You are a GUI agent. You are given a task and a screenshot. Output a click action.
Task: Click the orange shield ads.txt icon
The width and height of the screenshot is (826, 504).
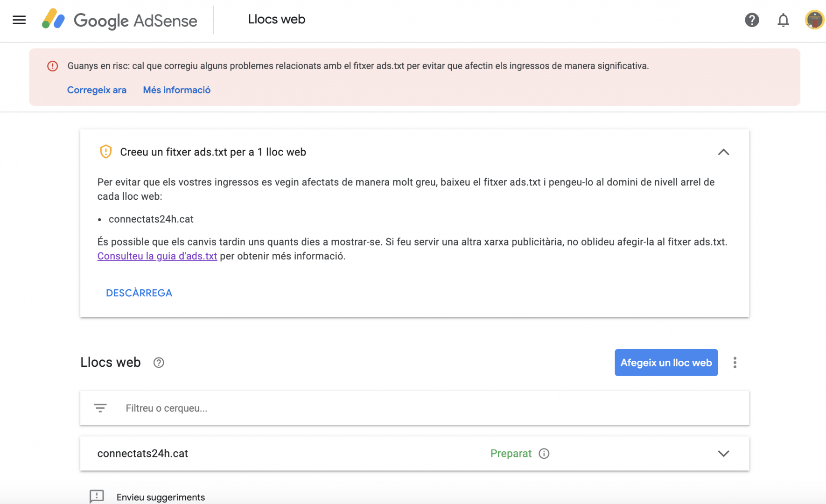click(106, 152)
